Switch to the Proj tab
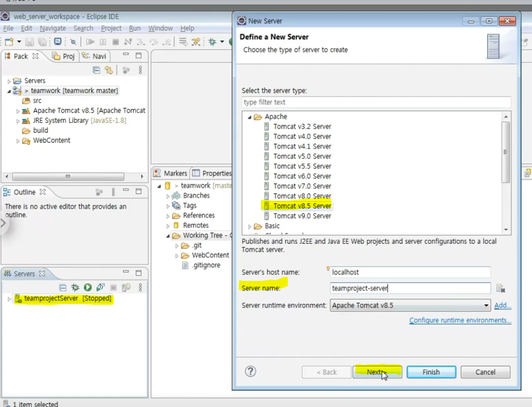The image size is (532, 407). [x=64, y=56]
